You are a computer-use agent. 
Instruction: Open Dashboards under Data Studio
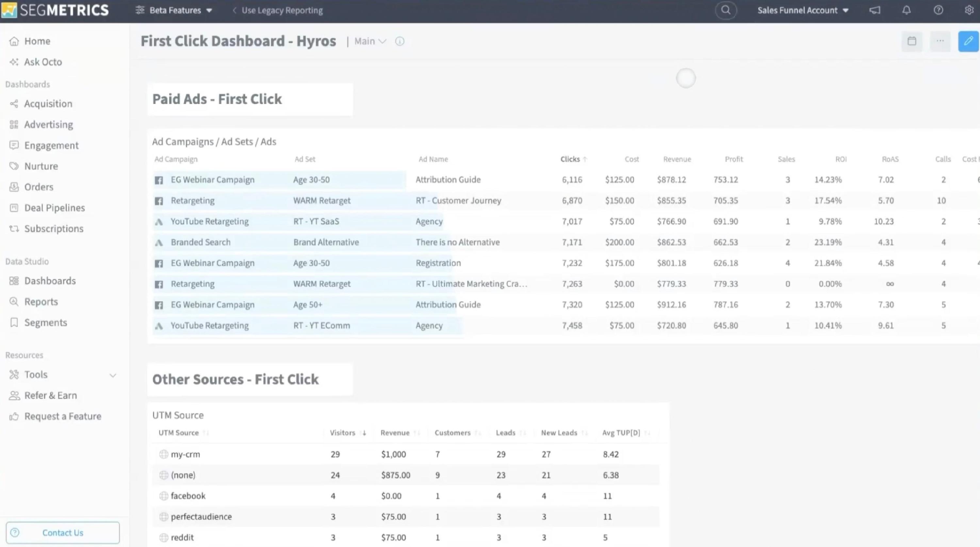pyautogui.click(x=50, y=281)
